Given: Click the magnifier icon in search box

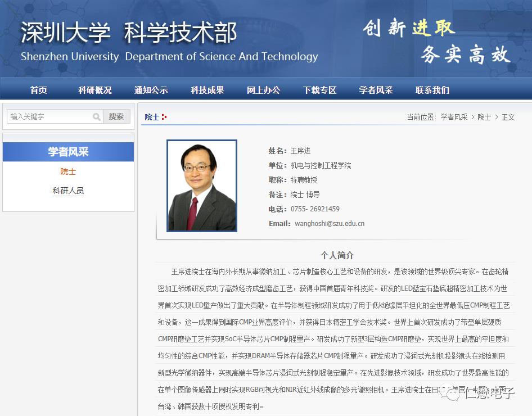Looking at the screenshot, I should pyautogui.click(x=97, y=117).
